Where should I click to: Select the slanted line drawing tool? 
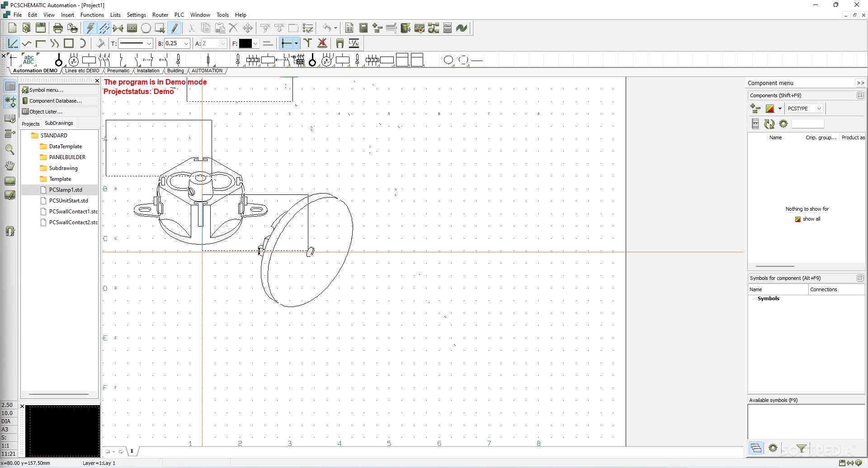click(13, 43)
